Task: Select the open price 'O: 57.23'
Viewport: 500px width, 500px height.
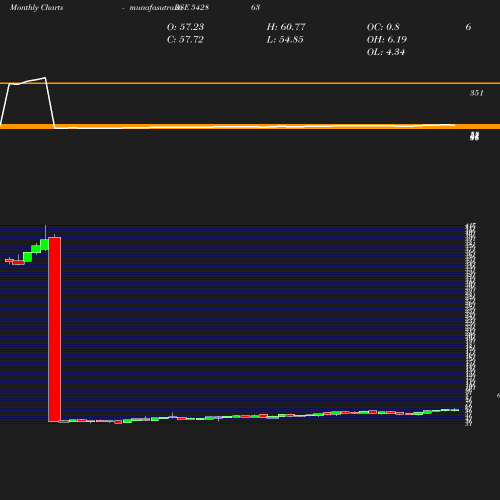Action: 185,27
